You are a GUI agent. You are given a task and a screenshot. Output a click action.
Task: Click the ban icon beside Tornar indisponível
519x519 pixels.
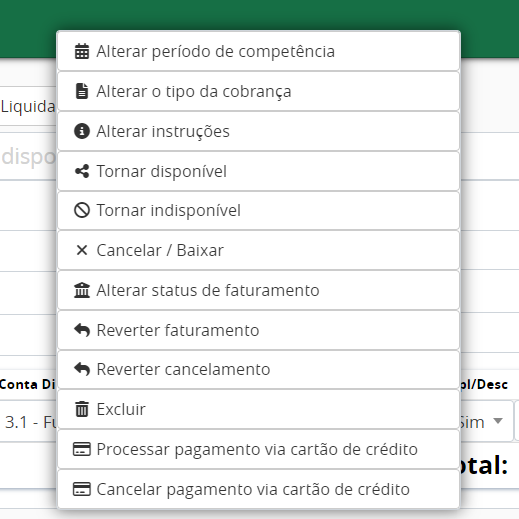click(82, 210)
